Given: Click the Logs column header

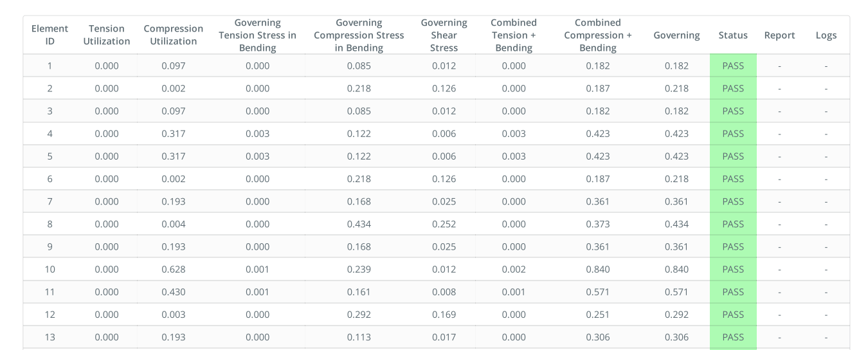Looking at the screenshot, I should pos(826,35).
